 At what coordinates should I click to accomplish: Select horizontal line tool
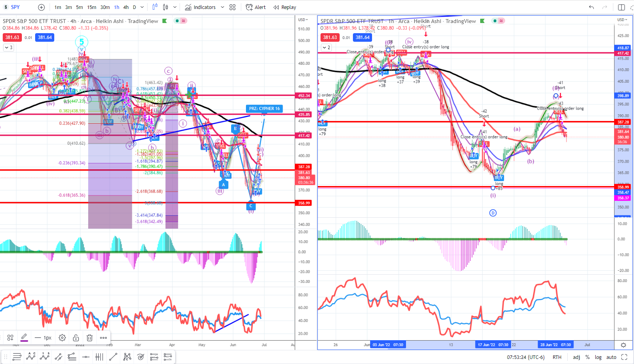point(86,357)
